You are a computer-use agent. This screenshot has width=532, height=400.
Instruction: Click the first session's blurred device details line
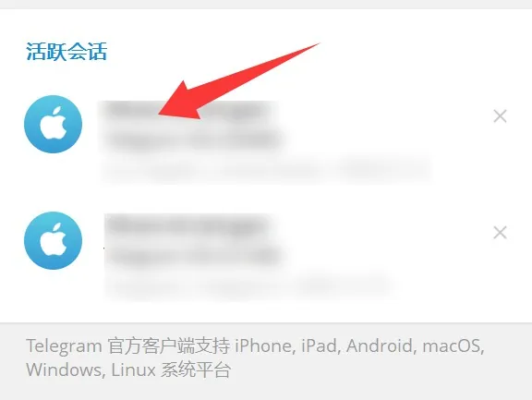192,139
